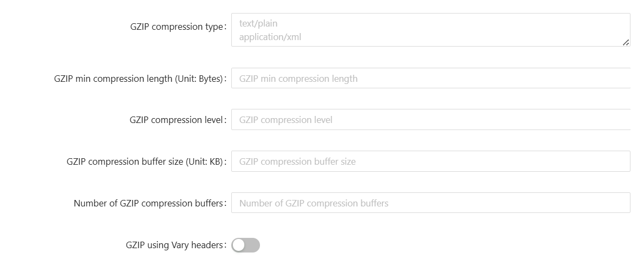644x272 pixels.
Task: Focus the GZIP compression type text area
Action: coord(431,30)
